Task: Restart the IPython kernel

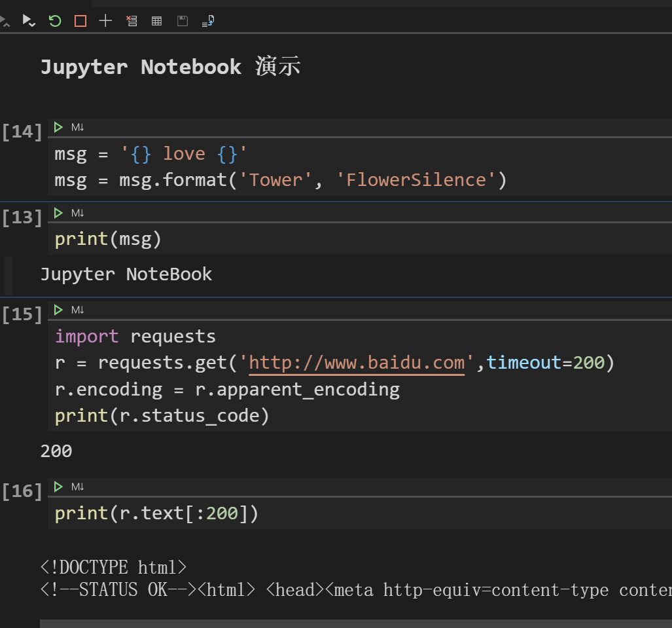Action: point(55,21)
